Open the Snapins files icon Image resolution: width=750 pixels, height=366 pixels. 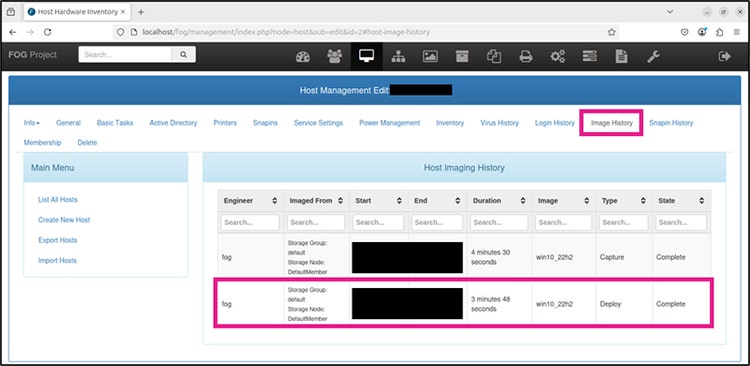pyautogui.click(x=494, y=56)
